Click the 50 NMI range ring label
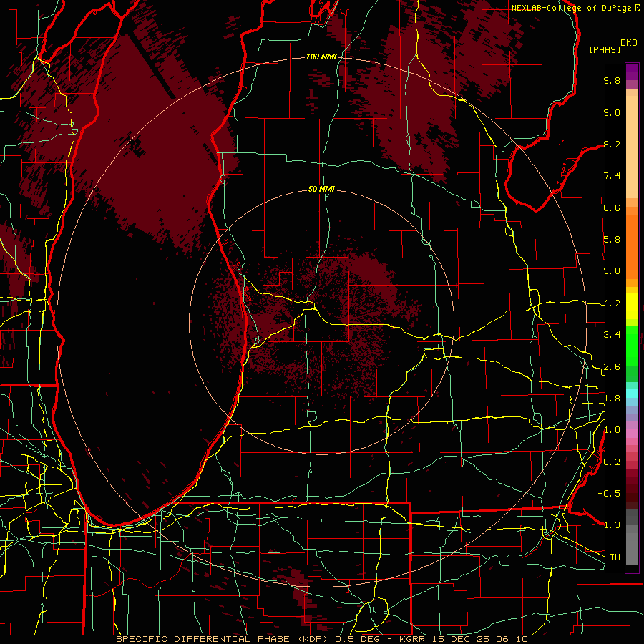Viewport: 644px width, 644px height. tap(321, 189)
